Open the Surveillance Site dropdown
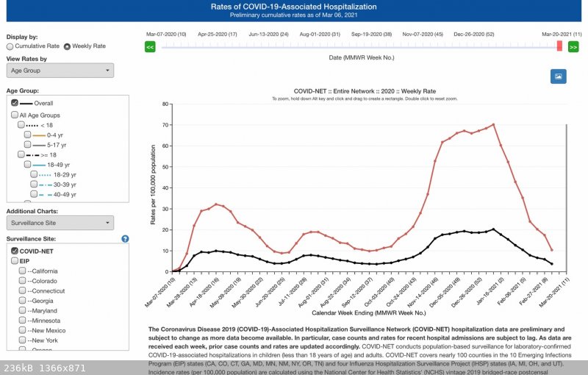This screenshot has height=375, width=588. click(x=60, y=223)
